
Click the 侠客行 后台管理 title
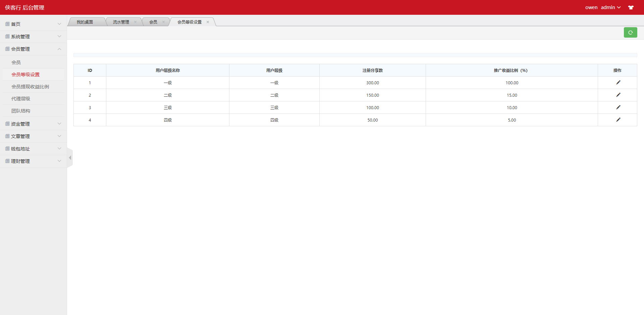(x=24, y=7)
